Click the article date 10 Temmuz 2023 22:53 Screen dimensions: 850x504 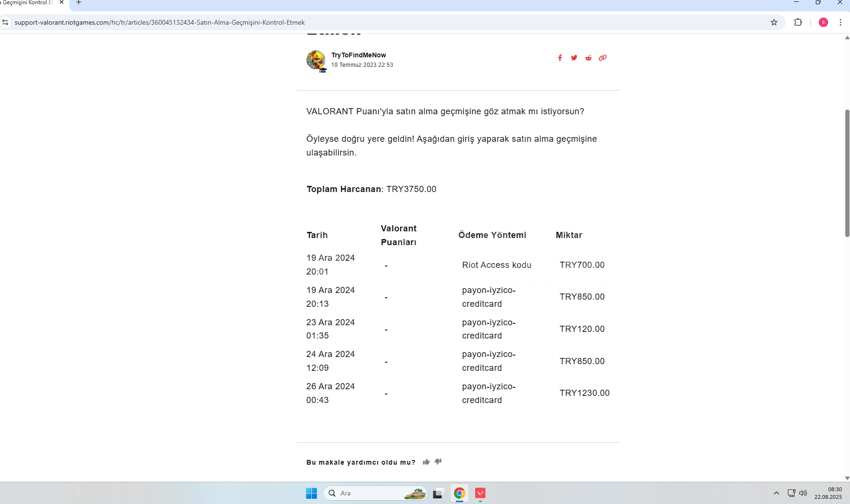coord(362,65)
